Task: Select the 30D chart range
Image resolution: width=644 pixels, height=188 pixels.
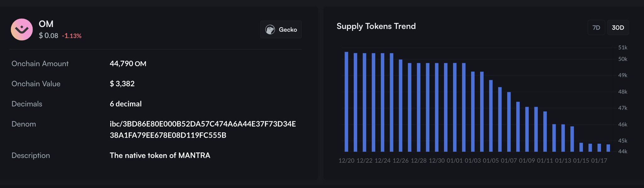Action: tap(618, 28)
